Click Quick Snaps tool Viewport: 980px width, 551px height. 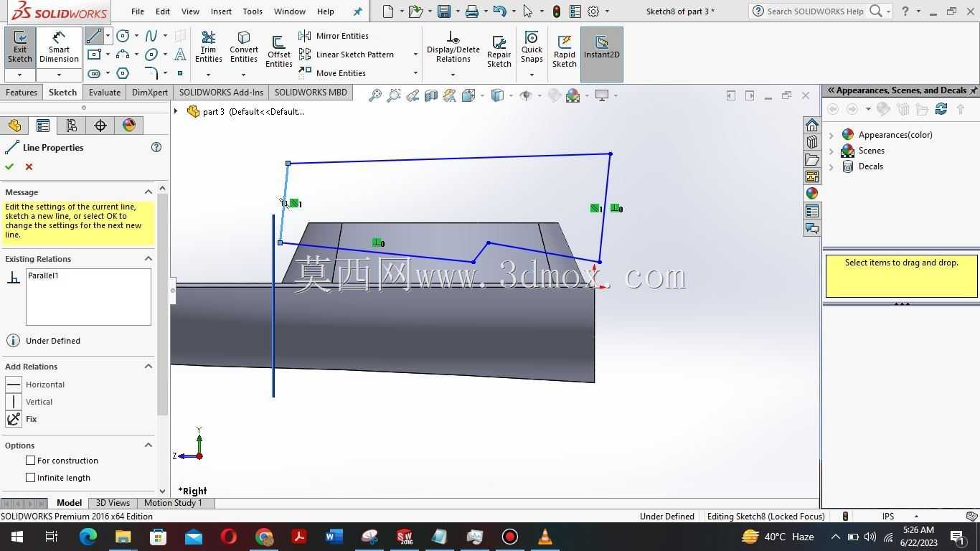click(532, 48)
